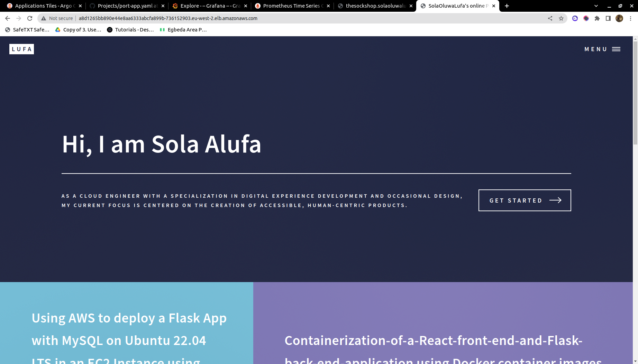The image size is (638, 364).
Task: Toggle the browser side panel icon
Action: (x=608, y=18)
